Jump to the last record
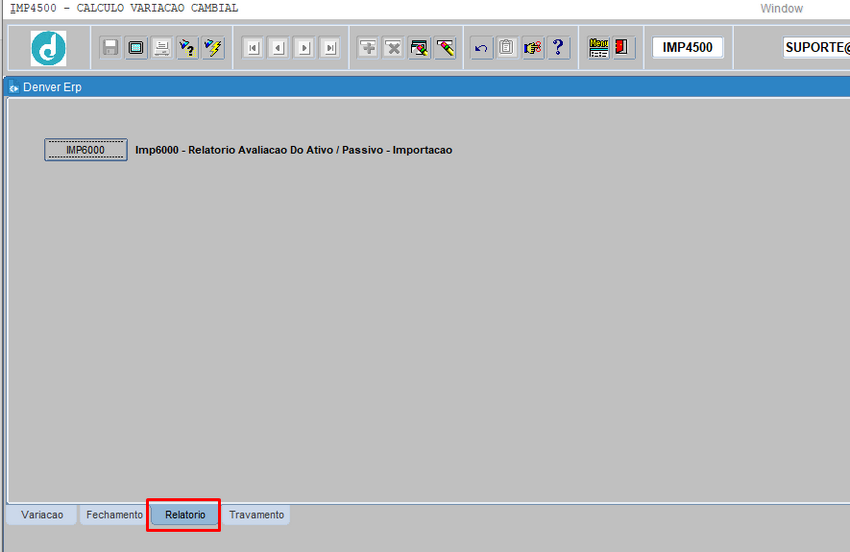This screenshot has width=850, height=552. [330, 48]
